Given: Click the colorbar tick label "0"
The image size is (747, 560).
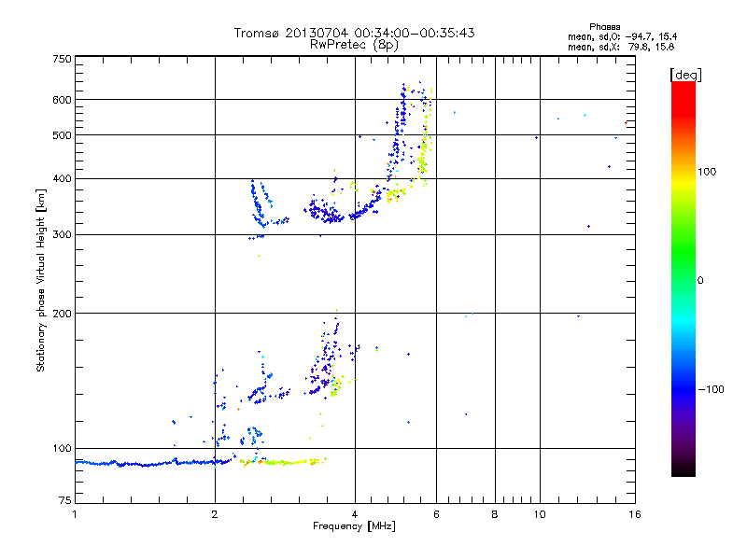Looking at the screenshot, I should pyautogui.click(x=700, y=280).
